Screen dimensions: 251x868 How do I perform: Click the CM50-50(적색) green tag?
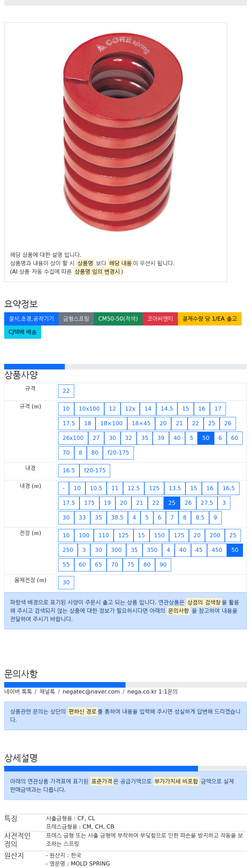point(118,319)
